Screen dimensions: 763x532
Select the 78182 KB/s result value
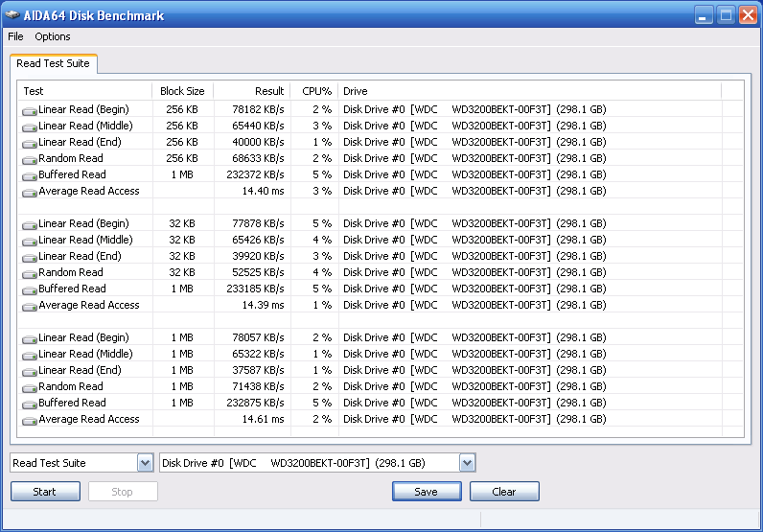(x=258, y=109)
